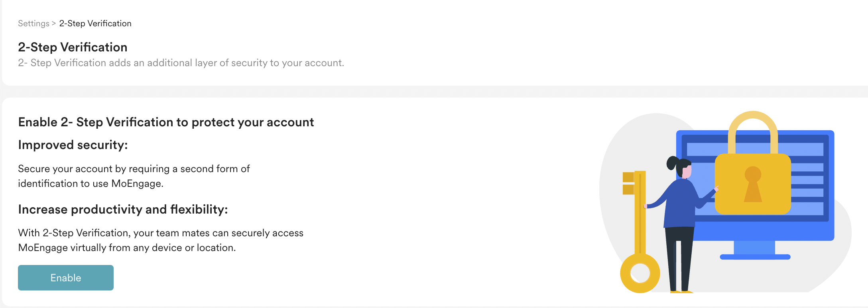868x308 pixels.
Task: Click the subtitle about additional security layer
Action: click(181, 63)
